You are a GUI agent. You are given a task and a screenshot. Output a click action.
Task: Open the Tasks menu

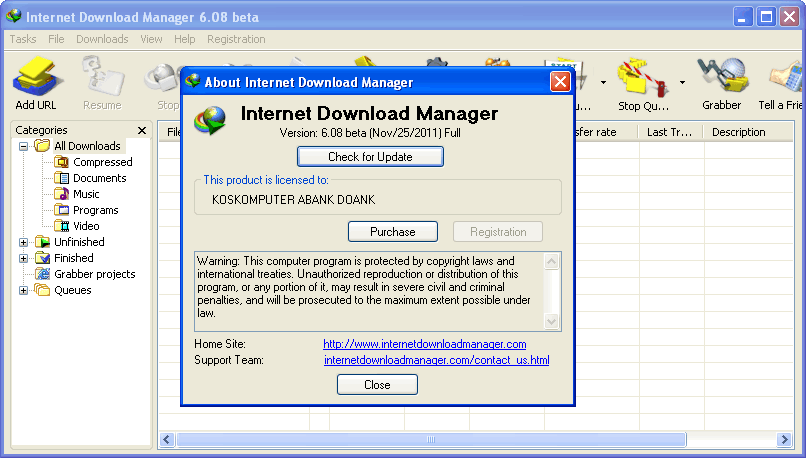(x=23, y=39)
